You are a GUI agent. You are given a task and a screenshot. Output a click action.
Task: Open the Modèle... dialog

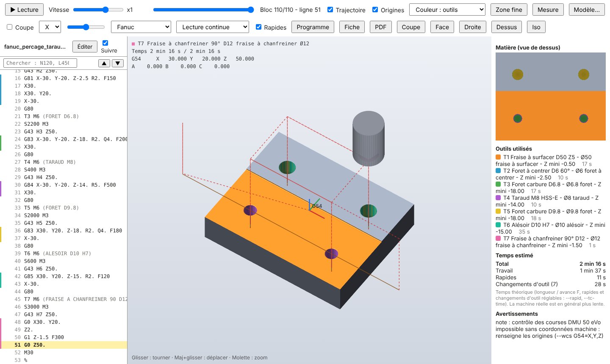[x=587, y=10]
